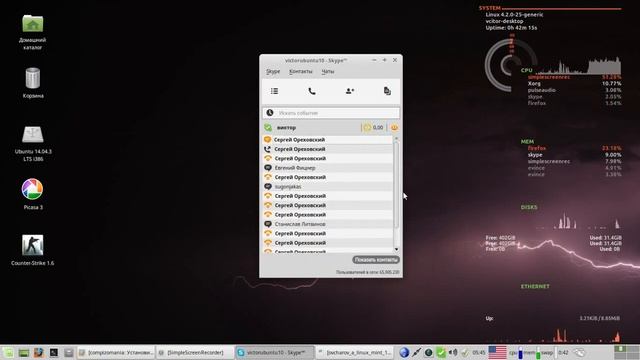Click the виктор profile name in Skype

[x=287, y=128]
